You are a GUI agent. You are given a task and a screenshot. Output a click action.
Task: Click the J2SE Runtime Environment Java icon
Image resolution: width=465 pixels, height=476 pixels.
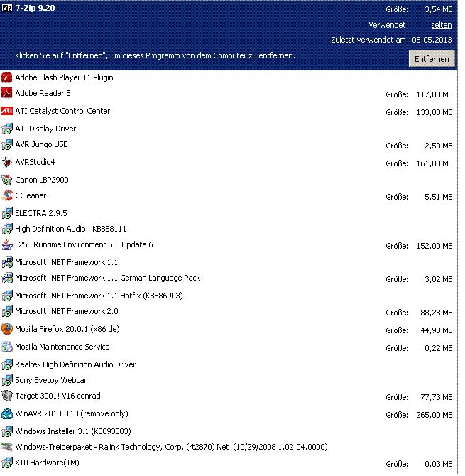(6, 244)
